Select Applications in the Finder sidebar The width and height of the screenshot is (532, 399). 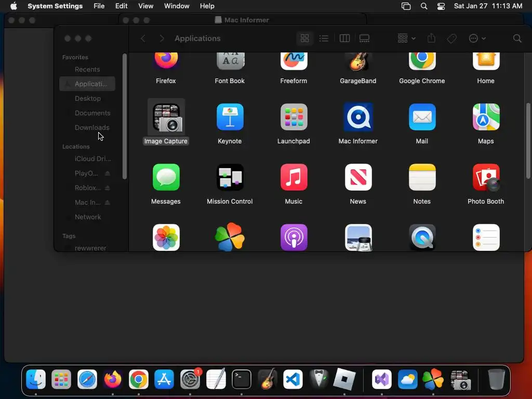click(87, 84)
